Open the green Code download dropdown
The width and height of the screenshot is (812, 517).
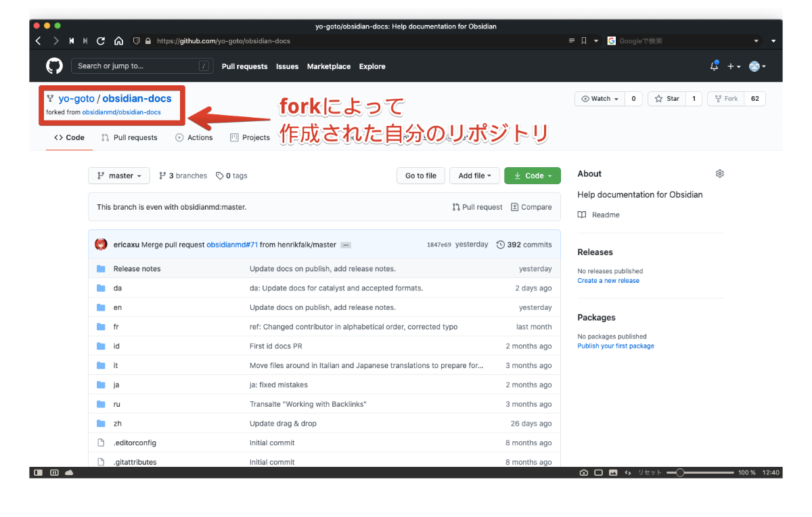(533, 176)
